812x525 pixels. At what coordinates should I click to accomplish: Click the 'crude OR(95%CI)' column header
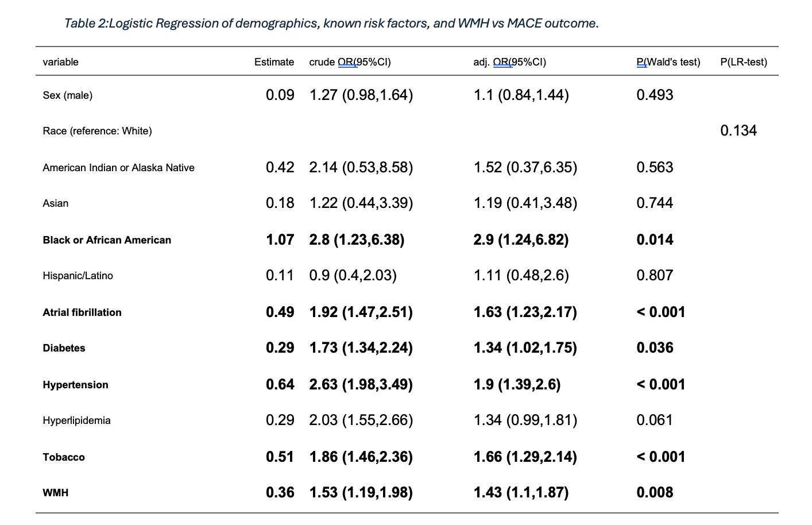(350, 62)
